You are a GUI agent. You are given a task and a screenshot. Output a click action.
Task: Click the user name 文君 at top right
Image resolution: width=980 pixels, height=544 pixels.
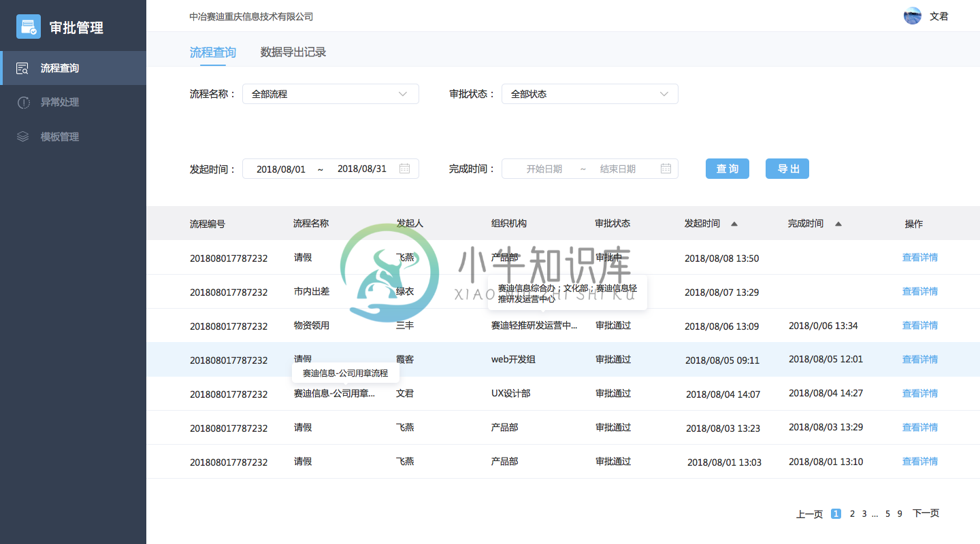(x=939, y=16)
